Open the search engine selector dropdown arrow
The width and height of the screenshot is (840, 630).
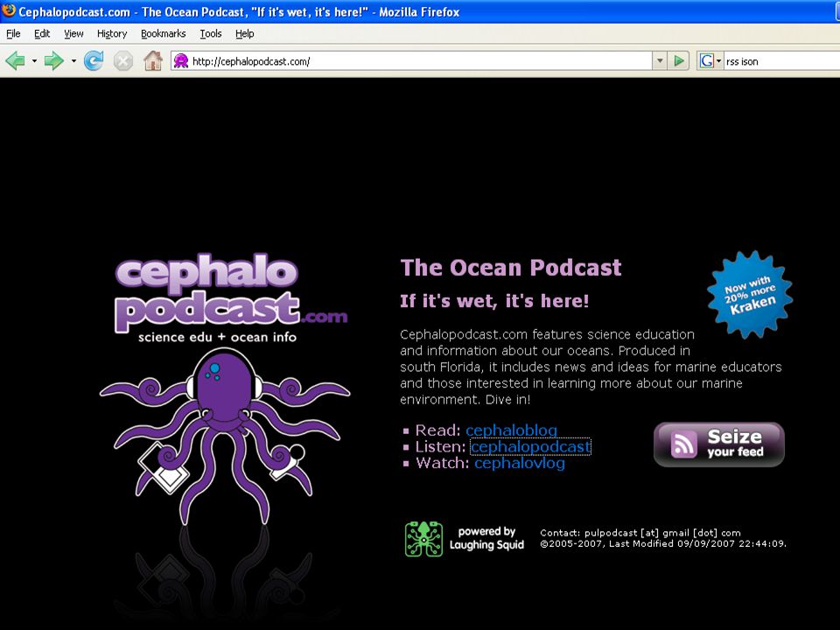[x=719, y=61]
